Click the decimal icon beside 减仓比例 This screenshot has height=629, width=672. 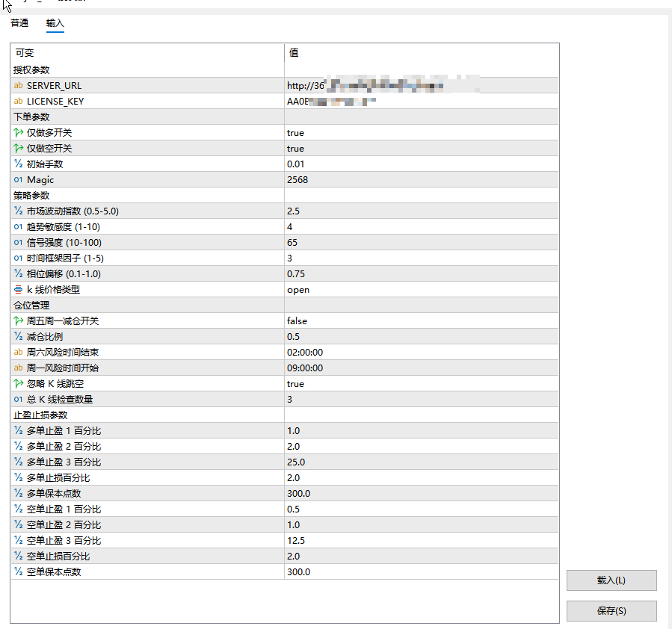[19, 337]
